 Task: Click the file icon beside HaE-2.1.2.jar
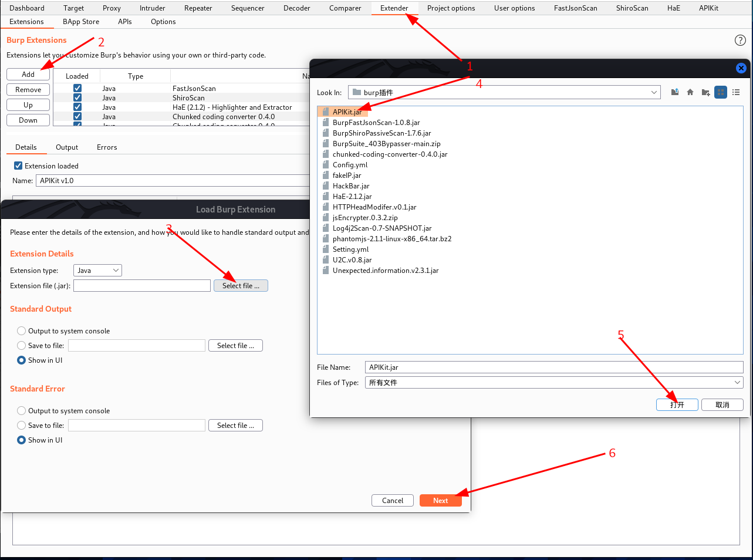point(326,197)
